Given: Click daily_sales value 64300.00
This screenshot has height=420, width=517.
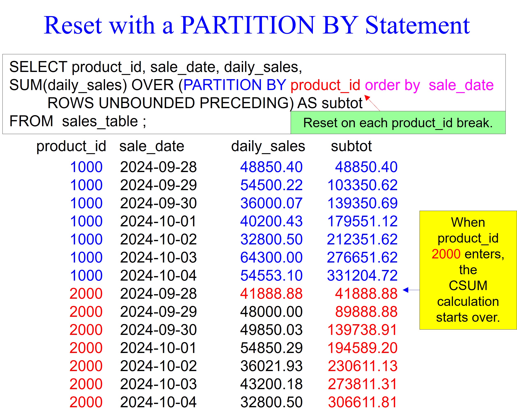Looking at the screenshot, I should 271,257.
